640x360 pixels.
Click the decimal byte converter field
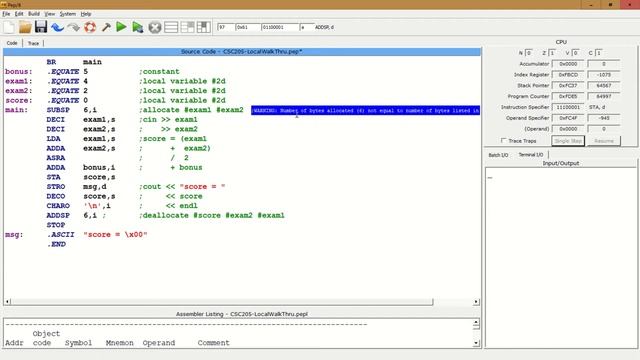pos(226,27)
